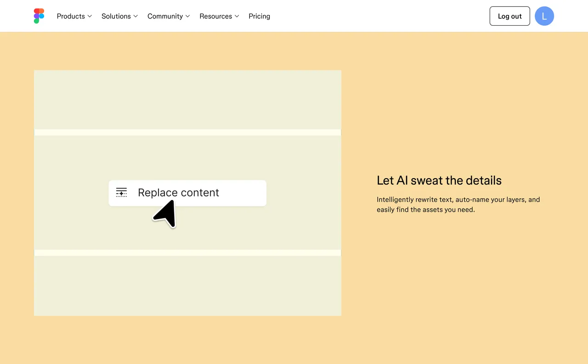Click the Figma logo icon
The height and width of the screenshot is (364, 588).
(39, 16)
